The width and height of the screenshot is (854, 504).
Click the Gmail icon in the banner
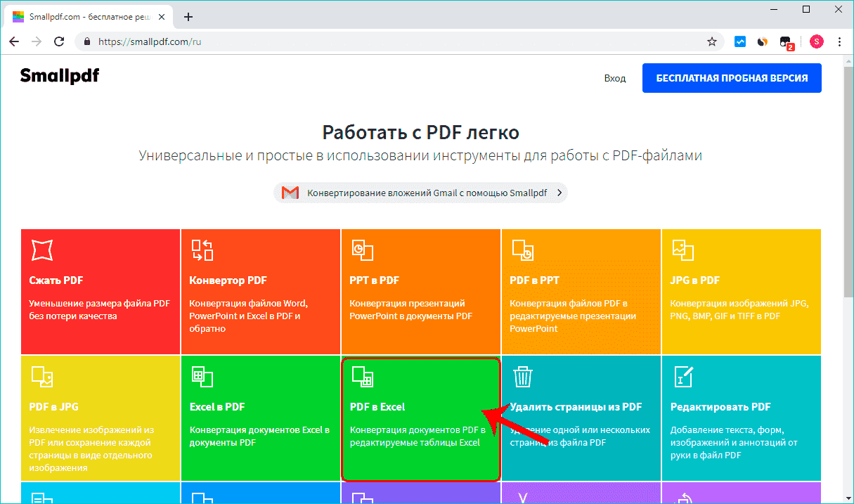point(290,192)
